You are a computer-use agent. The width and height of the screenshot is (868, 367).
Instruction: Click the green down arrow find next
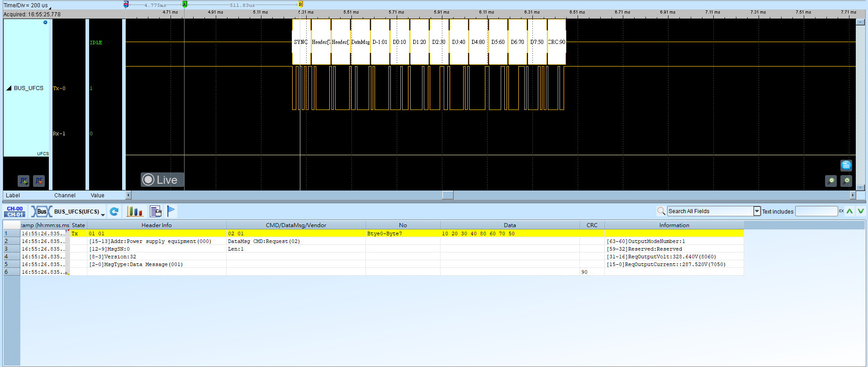tap(860, 211)
